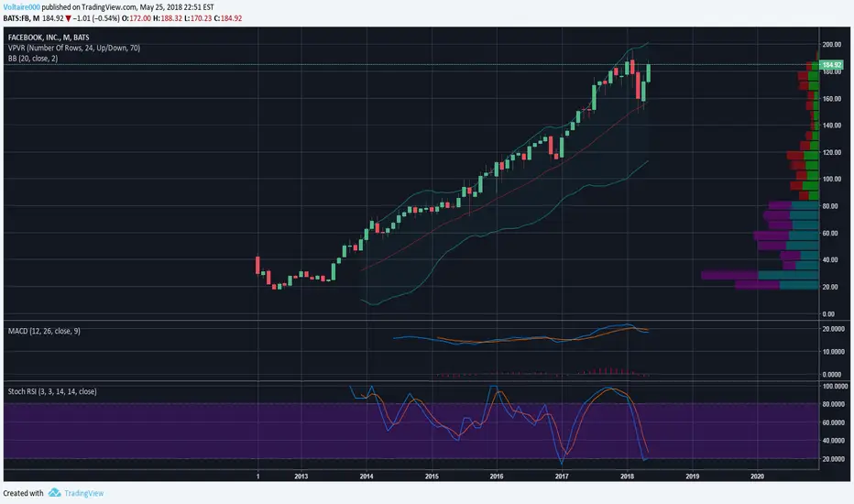Image resolution: width=854 pixels, height=504 pixels.
Task: Click the 40.00 price axis label
Action: (830, 260)
